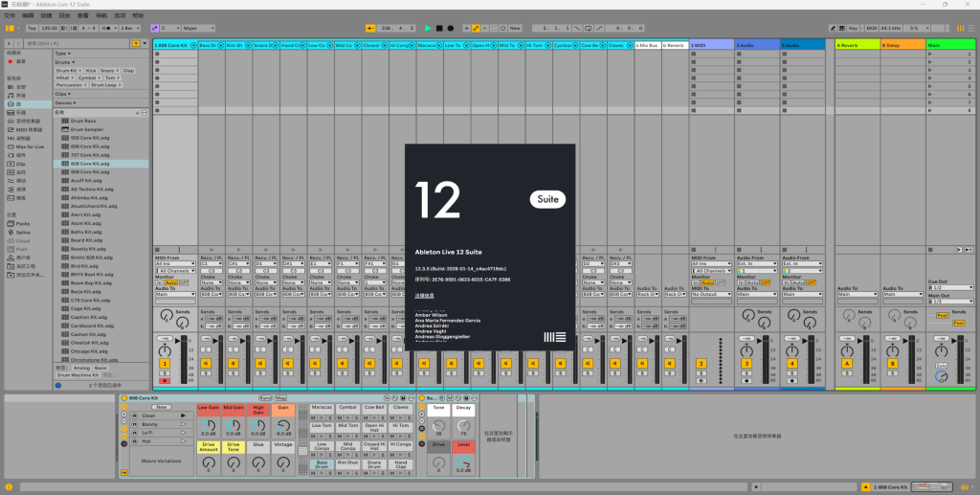980x495 pixels.
Task: Open the Major scale dropdown
Action: point(198,29)
